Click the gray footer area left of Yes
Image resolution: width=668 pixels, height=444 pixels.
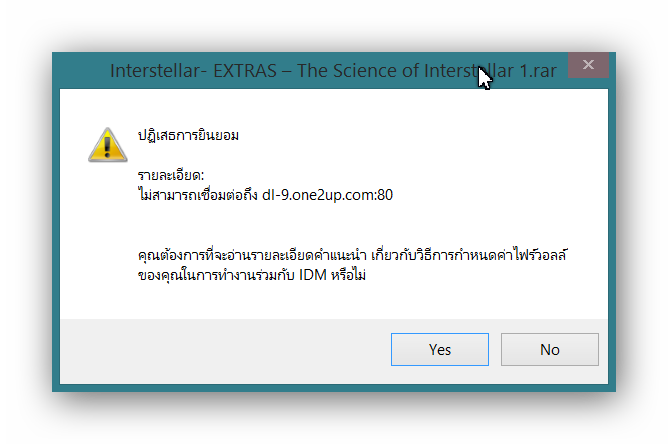click(226, 350)
